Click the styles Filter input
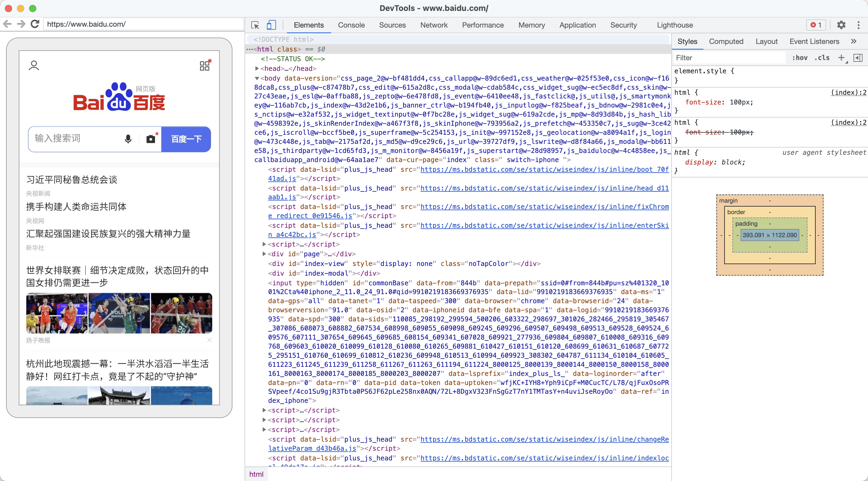The image size is (868, 481). [x=729, y=58]
